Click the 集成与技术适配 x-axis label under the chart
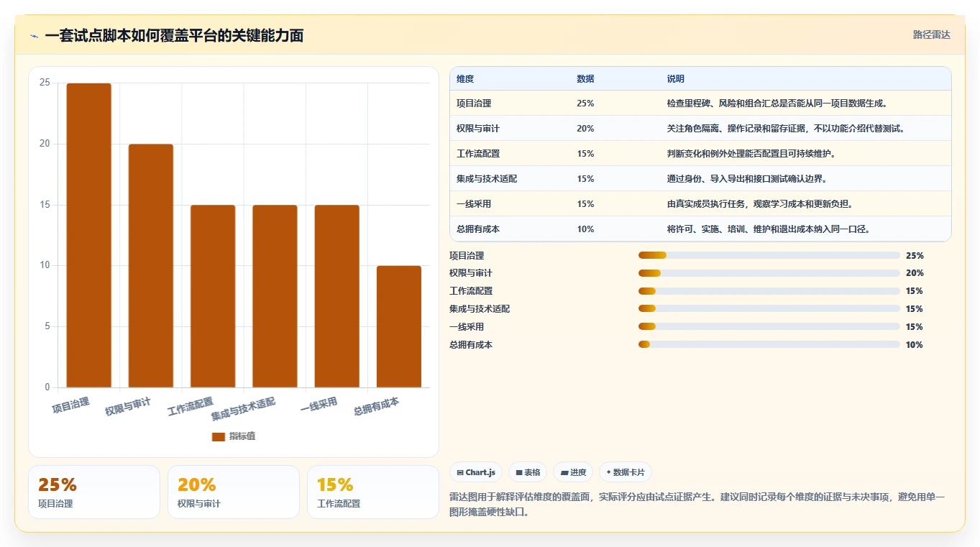The image size is (980, 547). (x=243, y=408)
